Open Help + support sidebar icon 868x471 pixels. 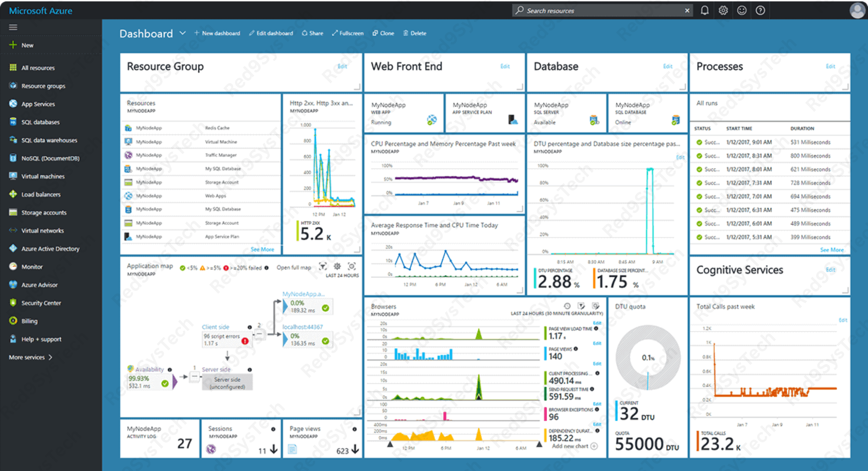coord(13,339)
